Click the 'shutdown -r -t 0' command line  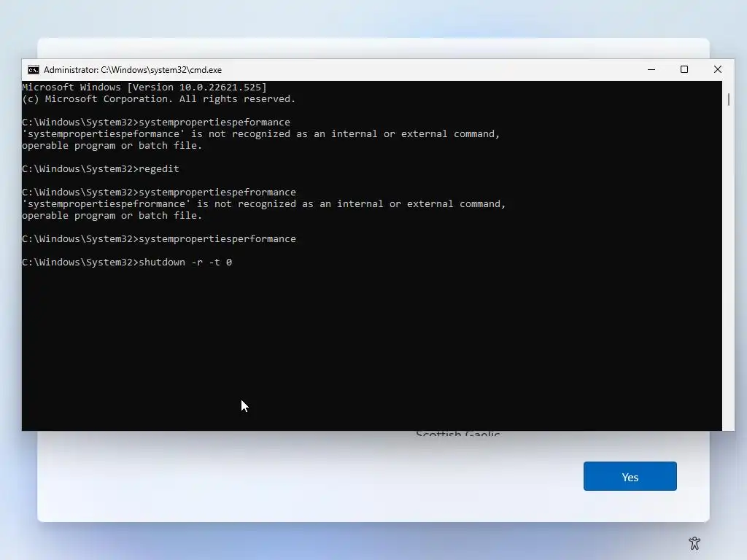pyautogui.click(x=127, y=262)
